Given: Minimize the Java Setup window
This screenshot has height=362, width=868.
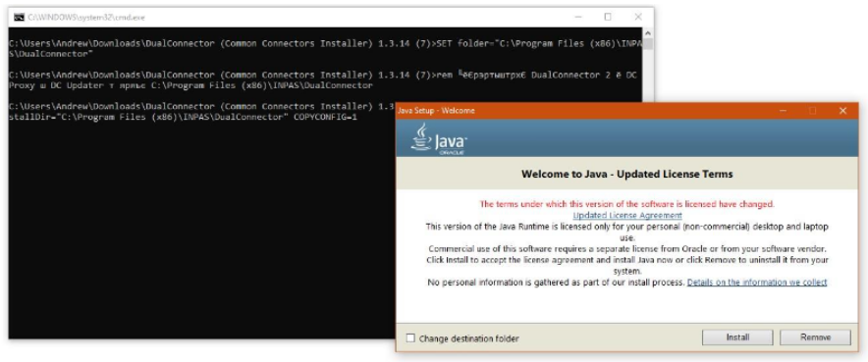Looking at the screenshot, I should pos(784,111).
